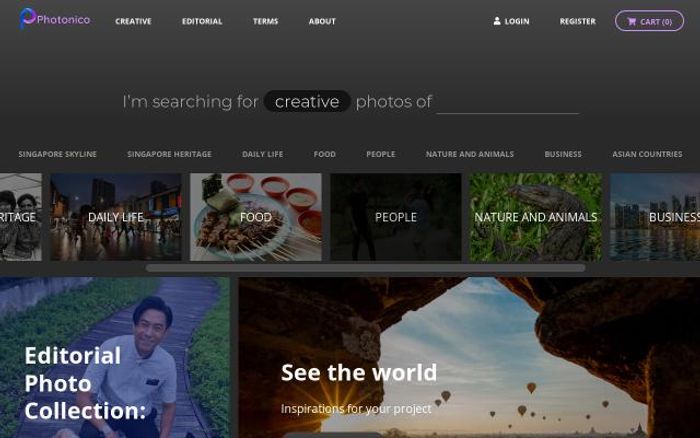The height and width of the screenshot is (438, 700).
Task: Click the Photonico logo
Action: coord(55,19)
